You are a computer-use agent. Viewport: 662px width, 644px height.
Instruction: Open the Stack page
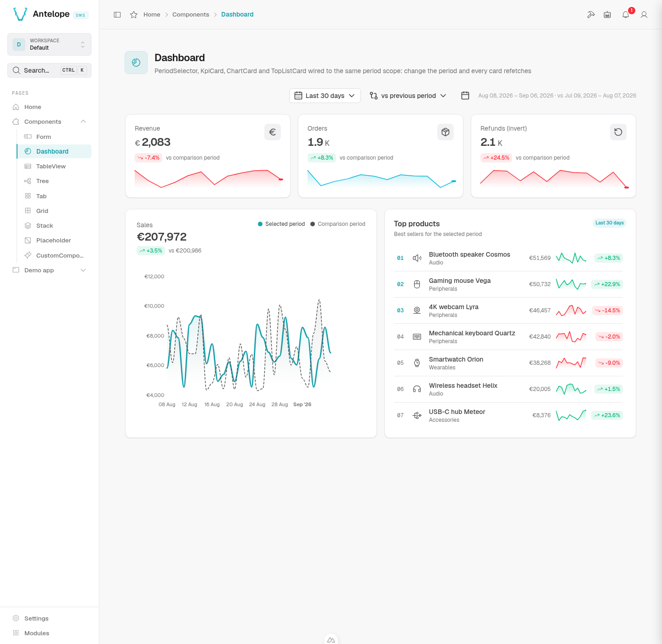[54, 225]
